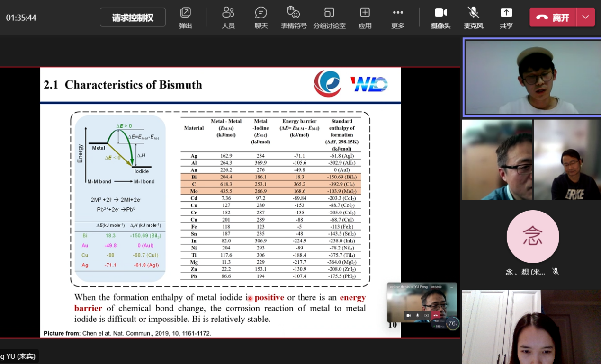Toggle the mic in mini call window

[417, 315]
